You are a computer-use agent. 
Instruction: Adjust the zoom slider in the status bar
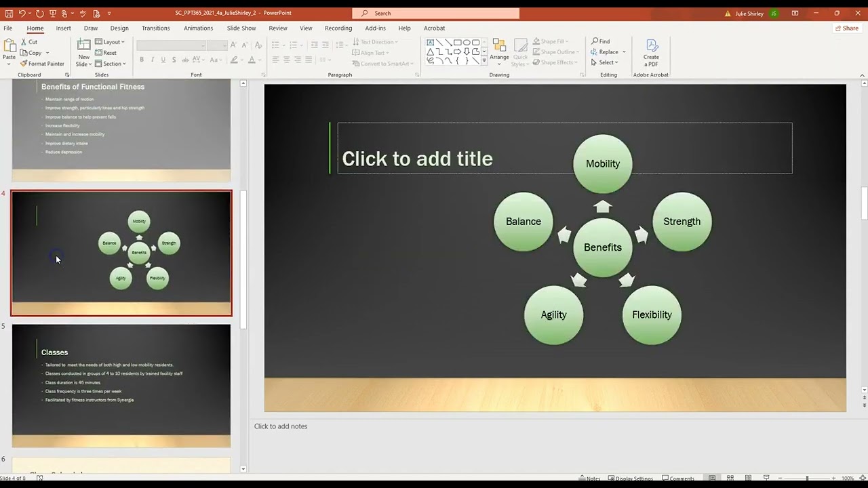[807, 479]
